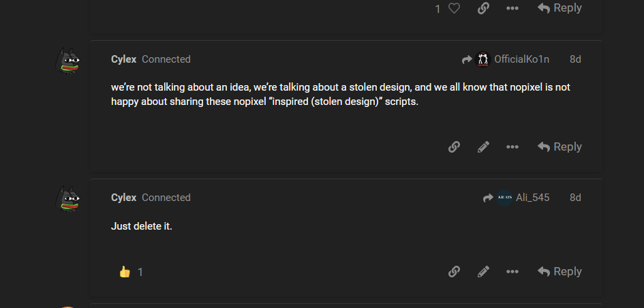Open Cylex avatar on first Cylex post

coord(67,61)
